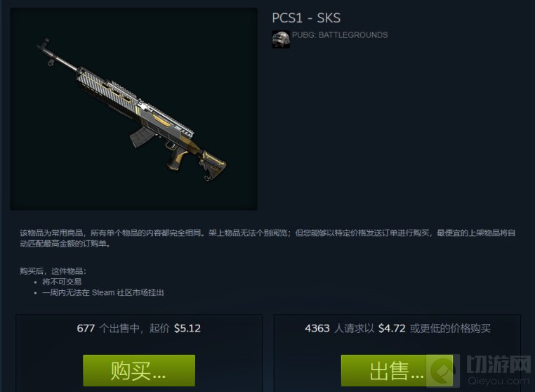Click the Qieyou watermark diamond logo
The width and height of the screenshot is (535, 392).
[442, 371]
